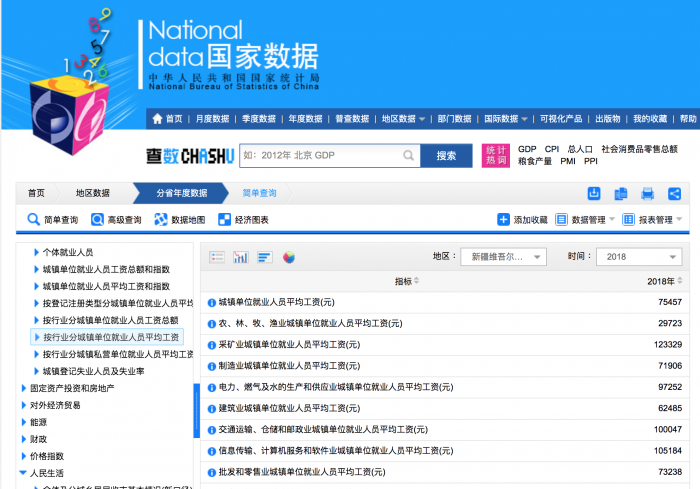Click the search input field with 2012年 placeholder

tap(329, 156)
